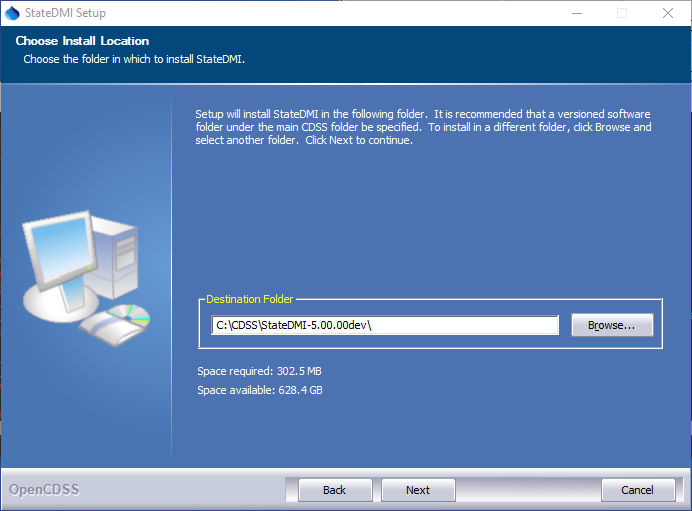Click the 'Destination Folder' group label

[x=249, y=299]
